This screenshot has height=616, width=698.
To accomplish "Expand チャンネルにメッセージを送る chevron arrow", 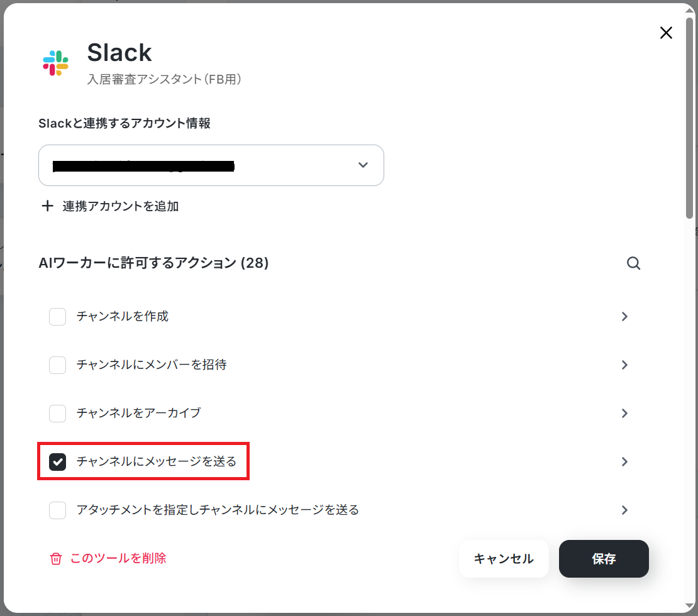I will click(624, 461).
